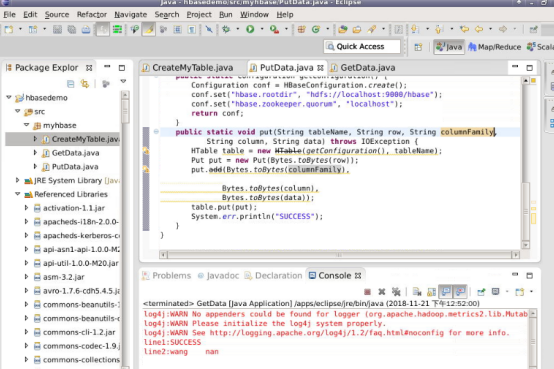Select the Java perspective button

[449, 47]
